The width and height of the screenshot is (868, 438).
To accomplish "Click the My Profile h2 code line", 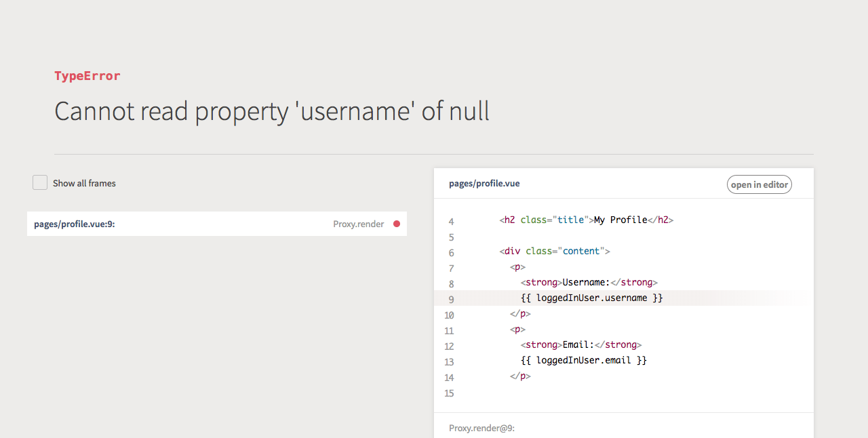I will (587, 220).
